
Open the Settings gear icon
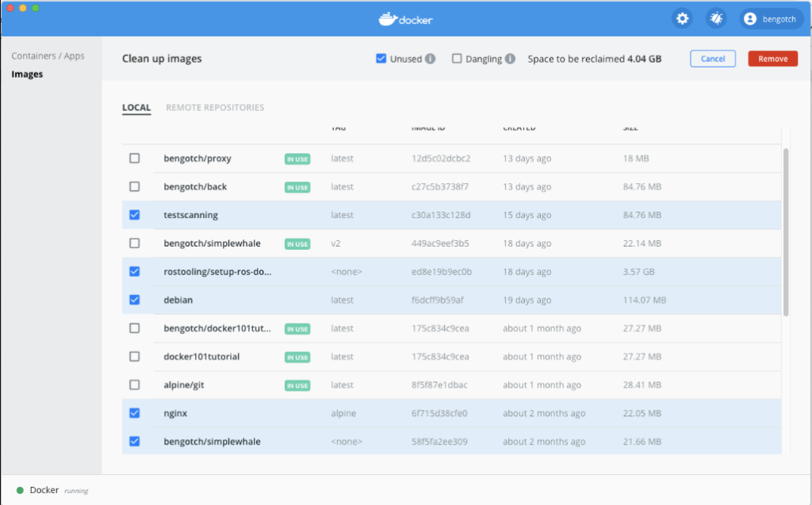point(682,19)
